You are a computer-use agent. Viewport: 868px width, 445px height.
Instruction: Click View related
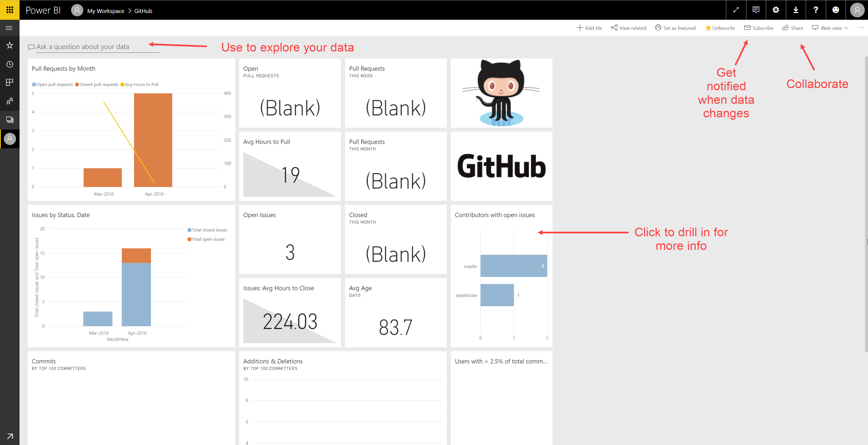coord(628,28)
